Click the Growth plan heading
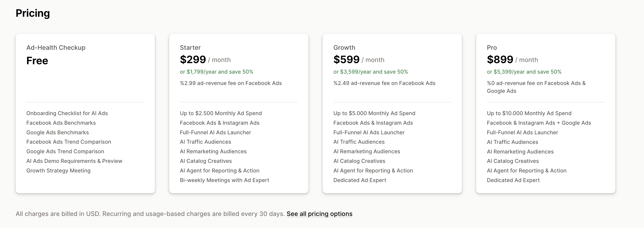The image size is (644, 228). (x=344, y=48)
